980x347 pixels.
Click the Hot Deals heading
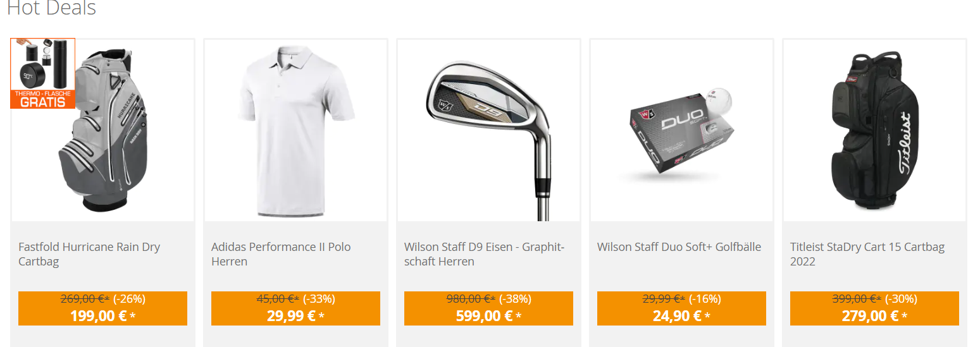[x=52, y=8]
